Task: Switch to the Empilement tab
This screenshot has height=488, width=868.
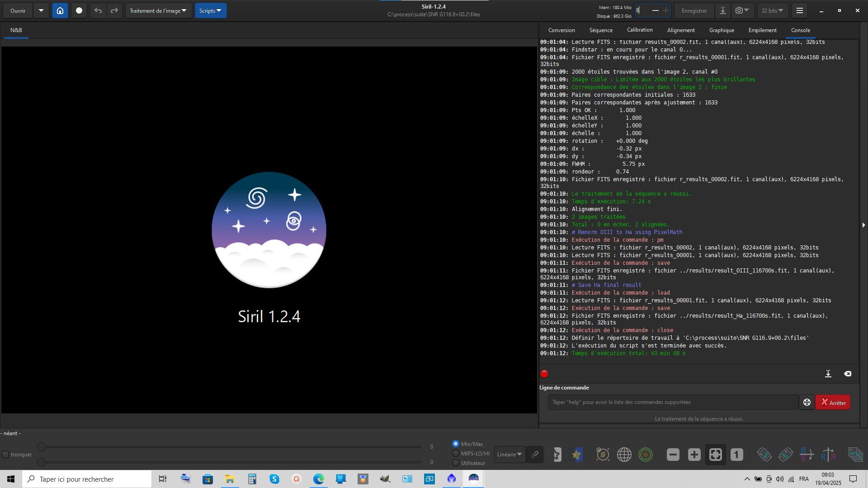Action: 762,30
